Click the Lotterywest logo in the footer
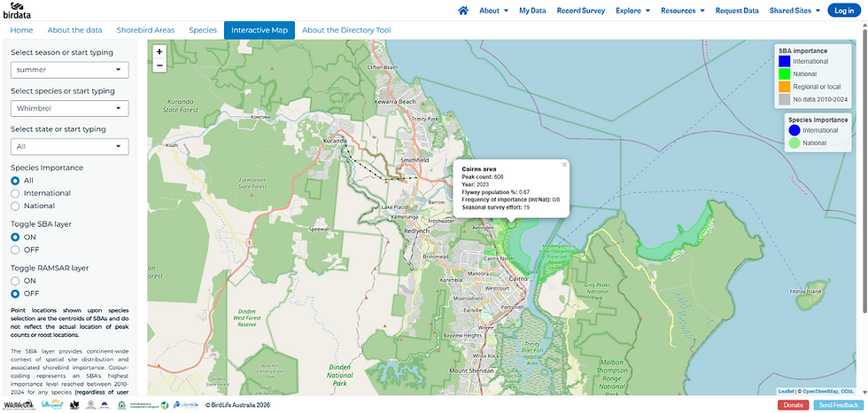The image size is (868, 413). 51,405
